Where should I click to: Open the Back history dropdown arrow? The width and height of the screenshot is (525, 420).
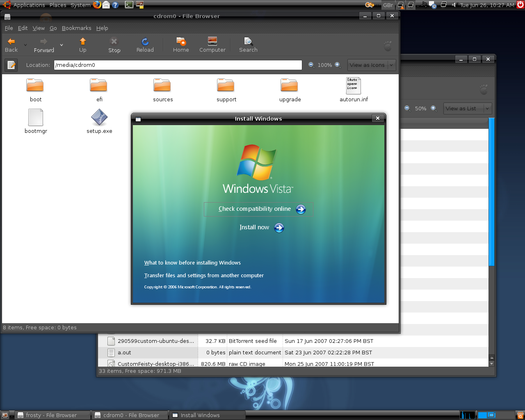pos(25,45)
